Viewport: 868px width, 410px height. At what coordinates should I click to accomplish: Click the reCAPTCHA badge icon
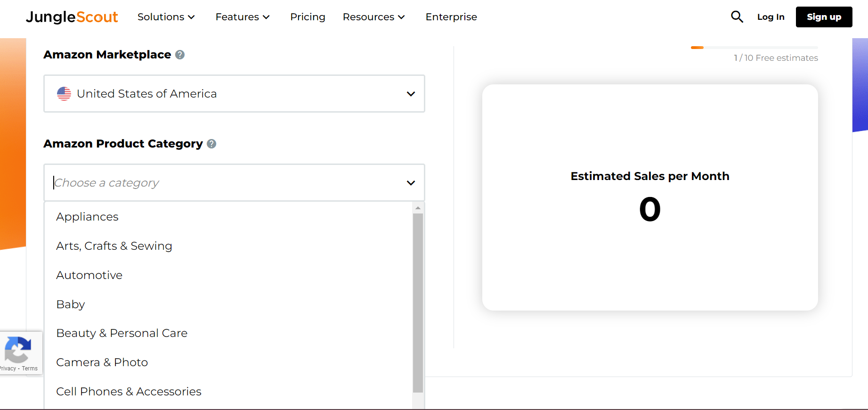(x=18, y=349)
